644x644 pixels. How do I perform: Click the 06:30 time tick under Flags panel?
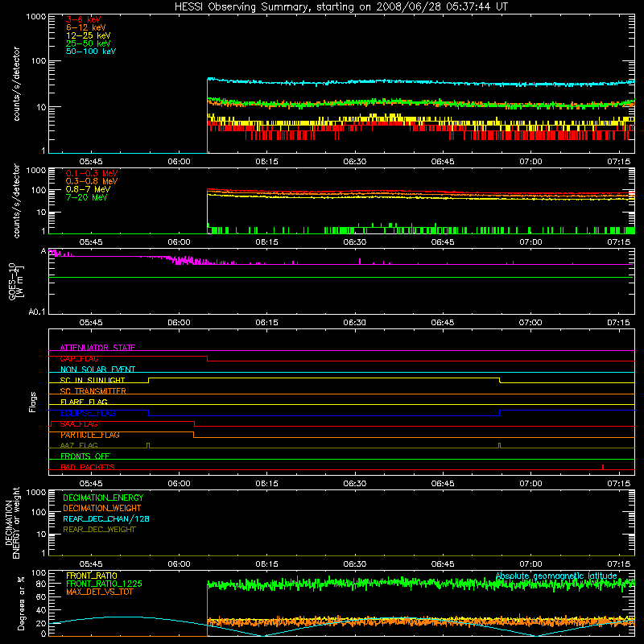(x=354, y=484)
